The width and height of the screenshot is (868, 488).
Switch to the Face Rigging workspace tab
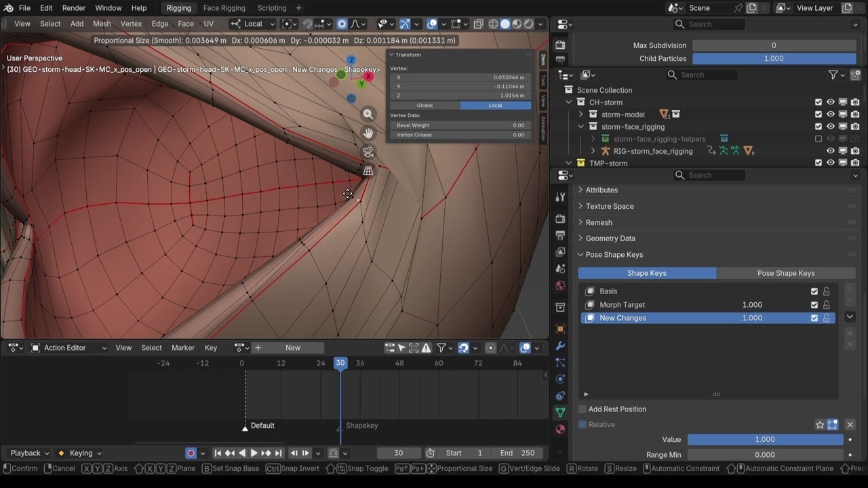click(224, 8)
